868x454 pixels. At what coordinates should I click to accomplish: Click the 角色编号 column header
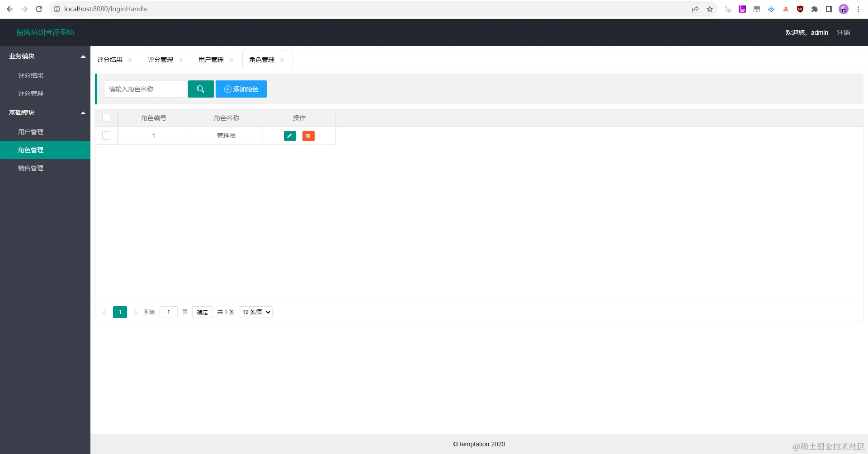[154, 118]
